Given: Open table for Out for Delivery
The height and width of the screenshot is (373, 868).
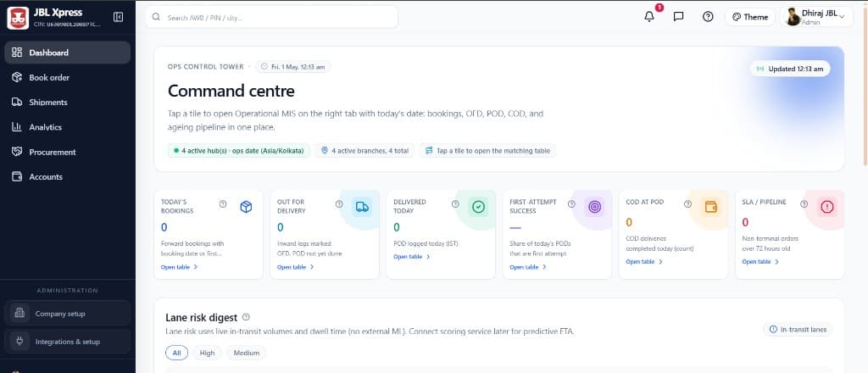Looking at the screenshot, I should point(296,267).
